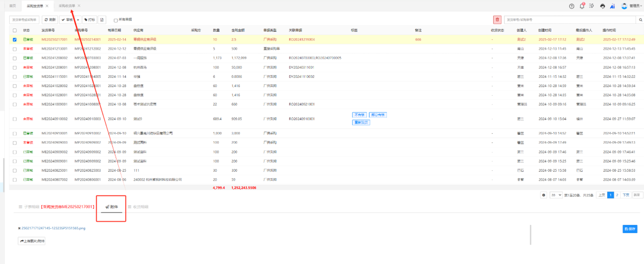Open table settings gear near pagination

544,195
